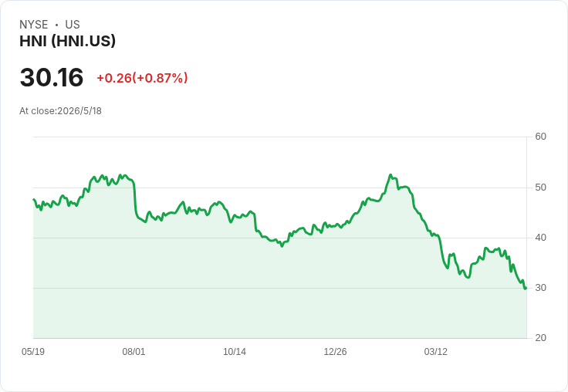Click the HNI (HNI.US) stock title
The image size is (568, 392).
[67, 41]
